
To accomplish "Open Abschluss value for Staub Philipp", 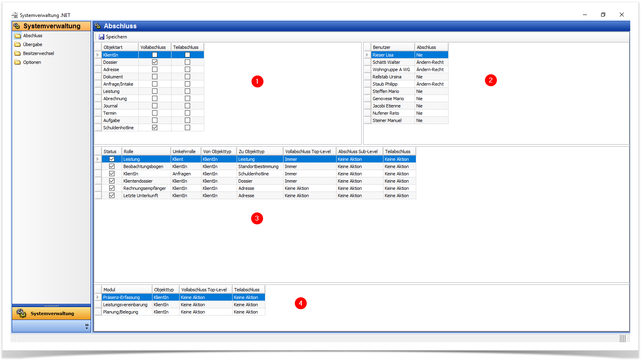I will coord(431,84).
